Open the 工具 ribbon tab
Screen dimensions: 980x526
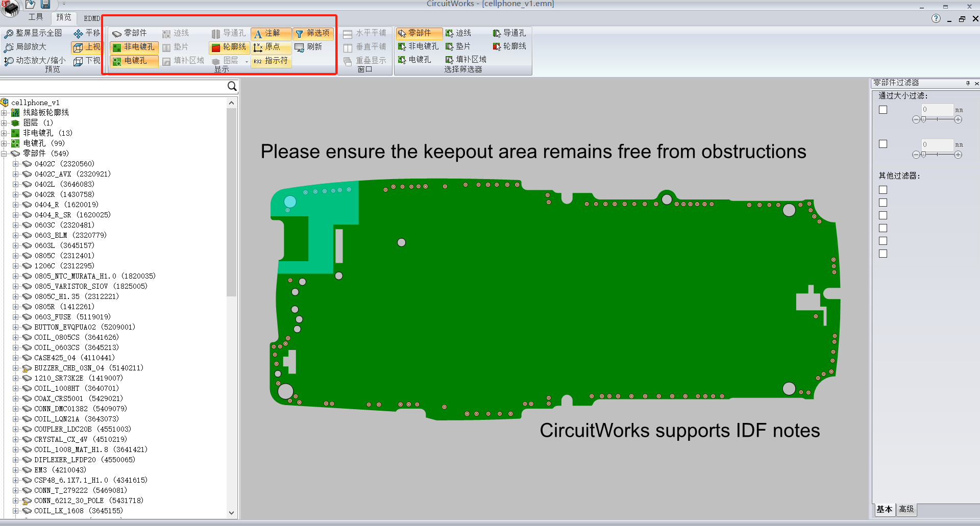pos(36,17)
